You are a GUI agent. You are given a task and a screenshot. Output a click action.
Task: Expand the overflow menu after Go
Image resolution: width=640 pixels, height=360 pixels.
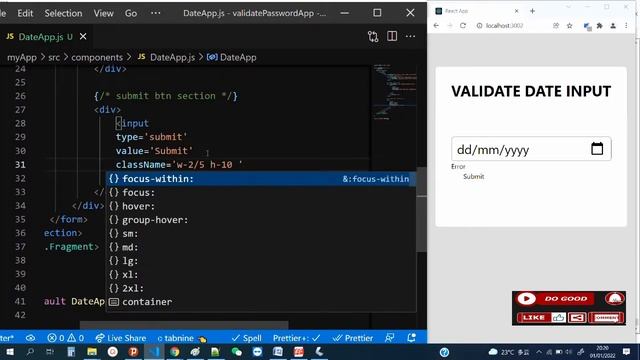pyautogui.click(x=156, y=13)
